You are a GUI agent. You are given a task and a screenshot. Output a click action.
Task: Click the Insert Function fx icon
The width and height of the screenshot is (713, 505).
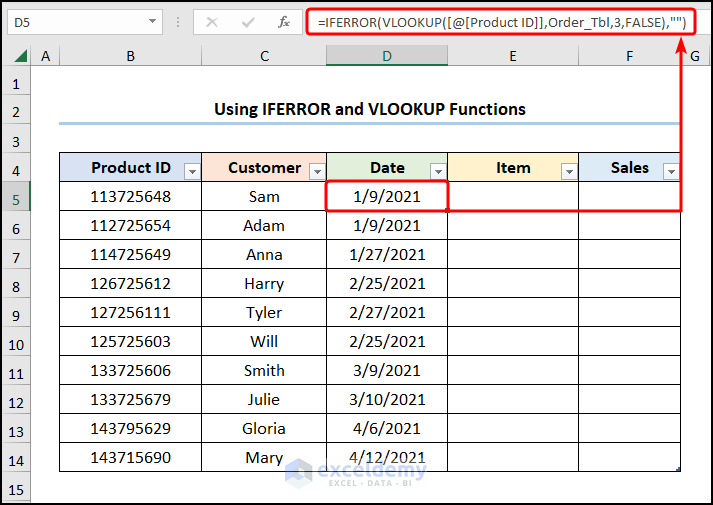(284, 21)
